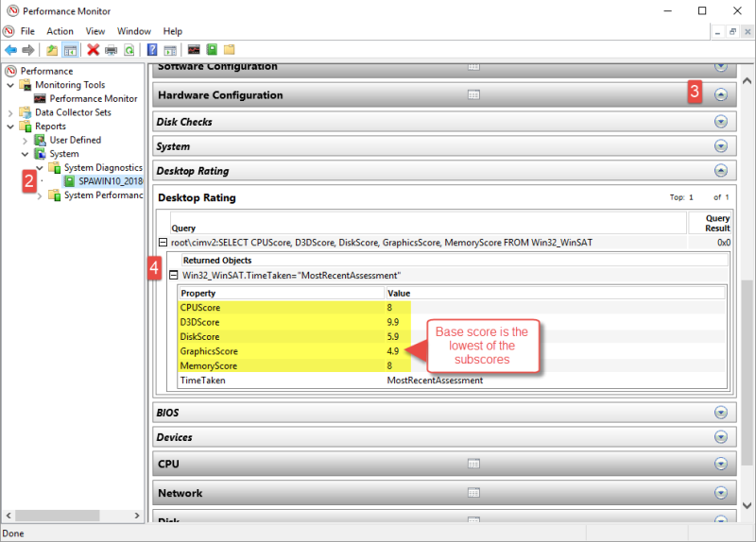Collapse the Monitoring Tools tree node

[10, 85]
